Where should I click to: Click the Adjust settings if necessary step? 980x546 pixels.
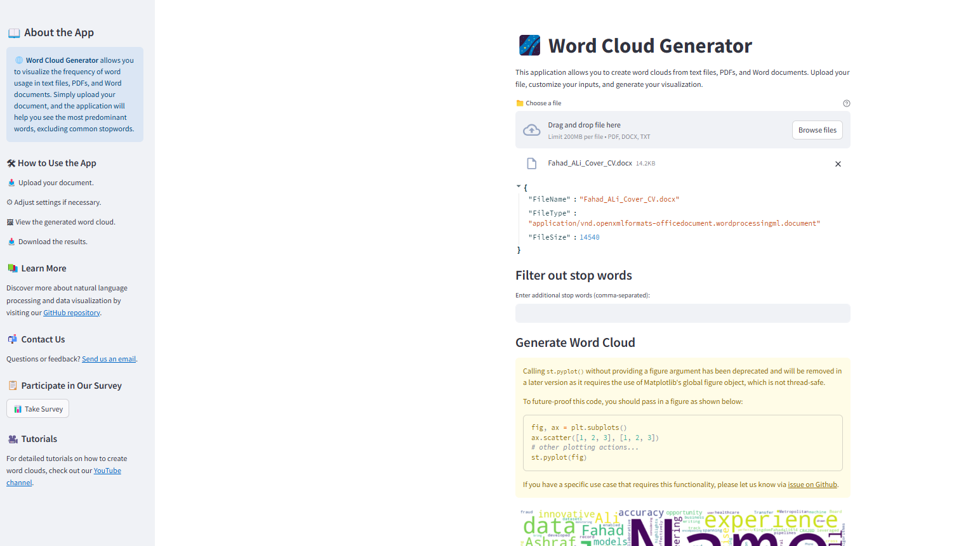coord(54,202)
